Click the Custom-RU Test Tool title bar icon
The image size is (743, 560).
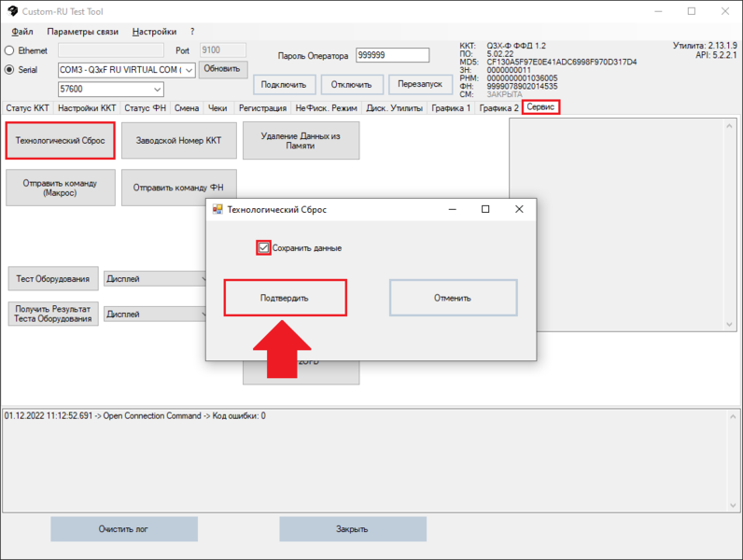click(x=11, y=11)
